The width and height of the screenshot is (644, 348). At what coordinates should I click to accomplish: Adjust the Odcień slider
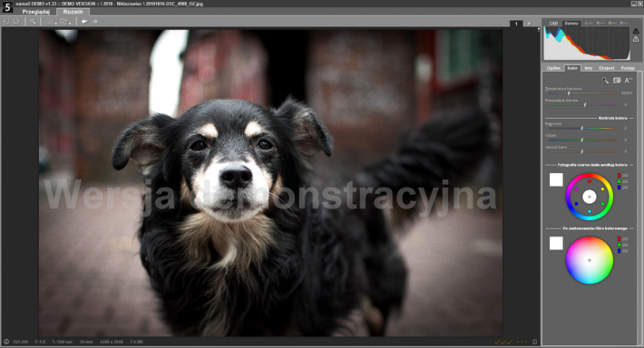pyautogui.click(x=582, y=140)
